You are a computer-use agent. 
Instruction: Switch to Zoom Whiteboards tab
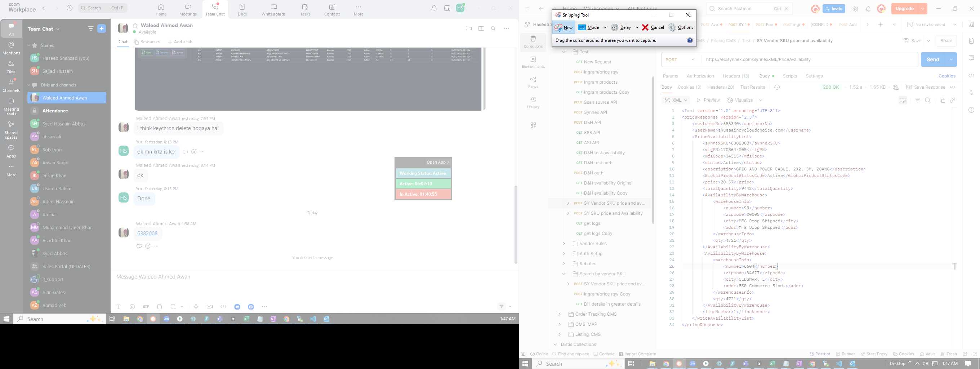[273, 9]
